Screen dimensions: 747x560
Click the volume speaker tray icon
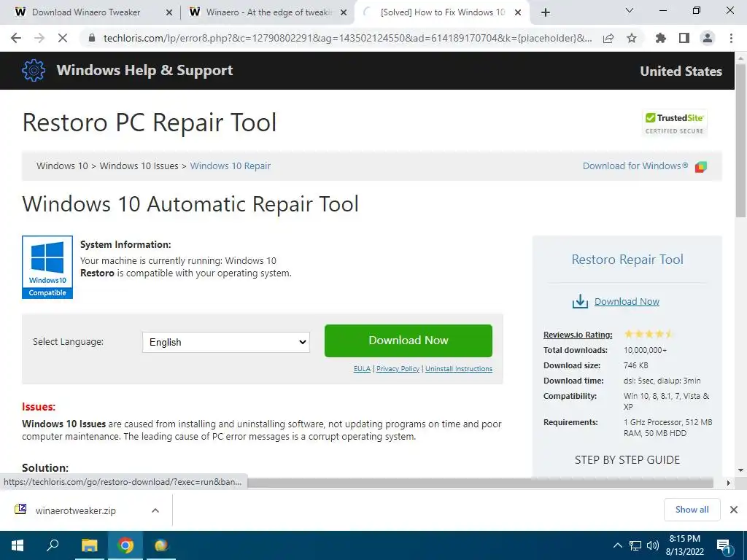pyautogui.click(x=653, y=545)
